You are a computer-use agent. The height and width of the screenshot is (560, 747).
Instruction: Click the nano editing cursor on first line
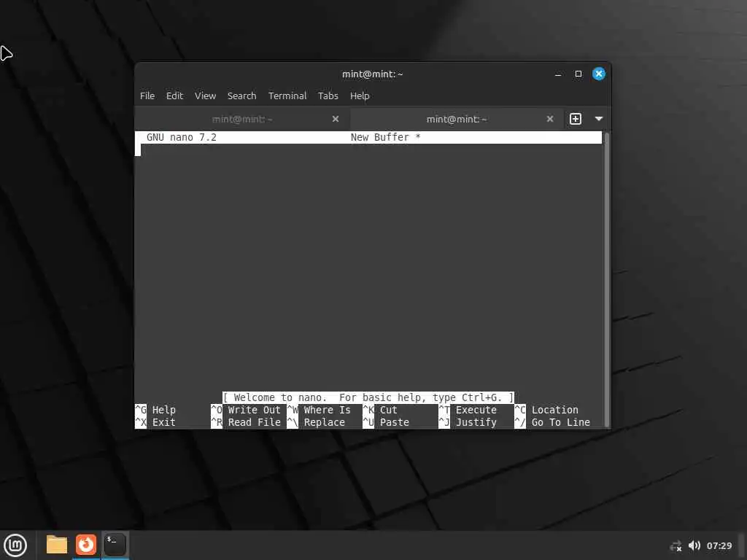pos(138,149)
